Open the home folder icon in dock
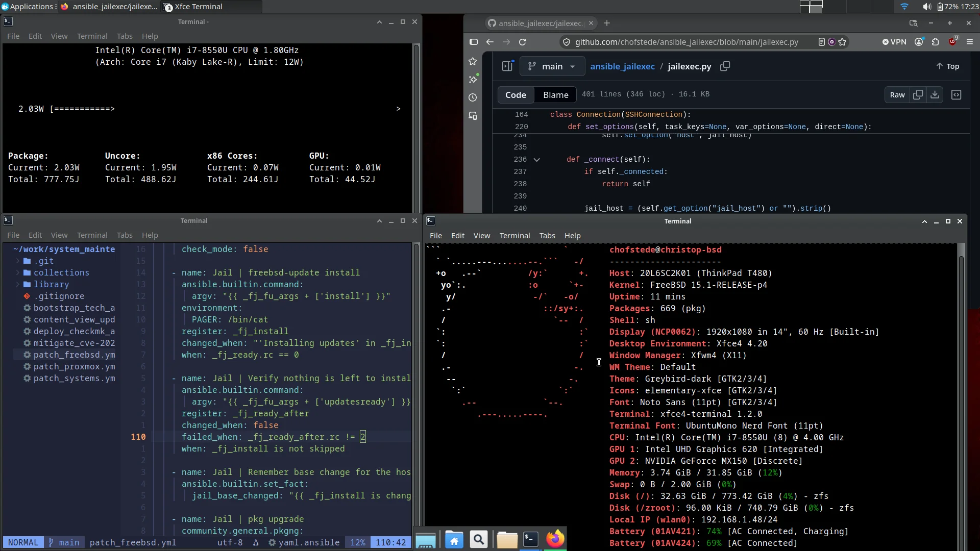The image size is (980, 551). click(x=454, y=539)
